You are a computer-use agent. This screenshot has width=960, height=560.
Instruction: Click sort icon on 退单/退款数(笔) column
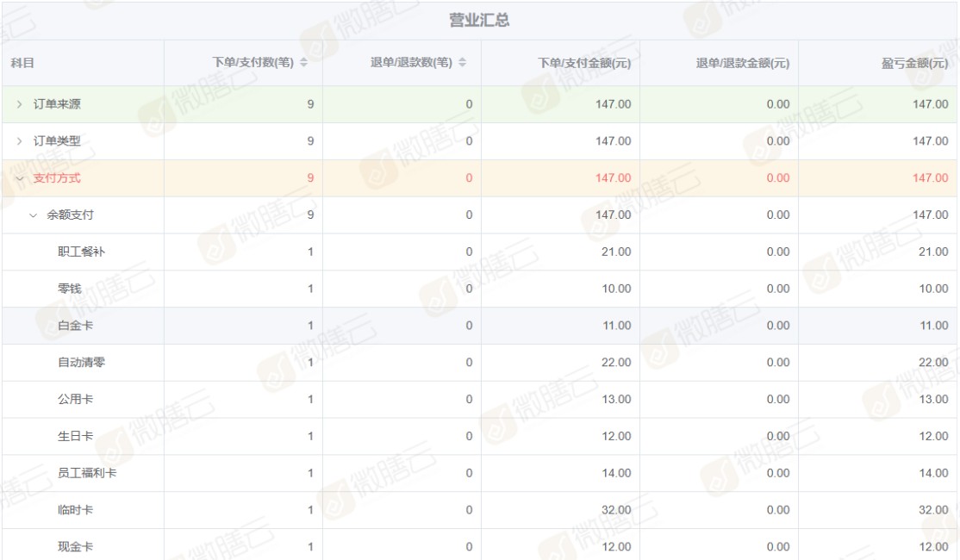(462, 63)
